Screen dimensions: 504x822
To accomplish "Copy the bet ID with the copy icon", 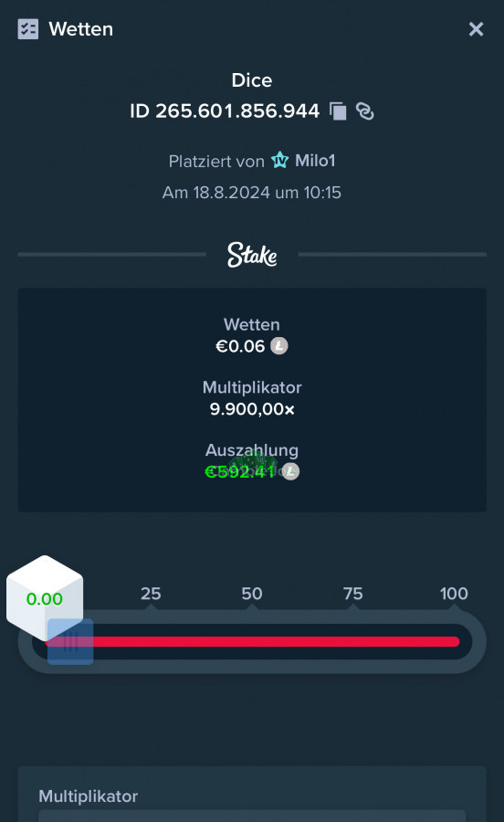I will [338, 111].
